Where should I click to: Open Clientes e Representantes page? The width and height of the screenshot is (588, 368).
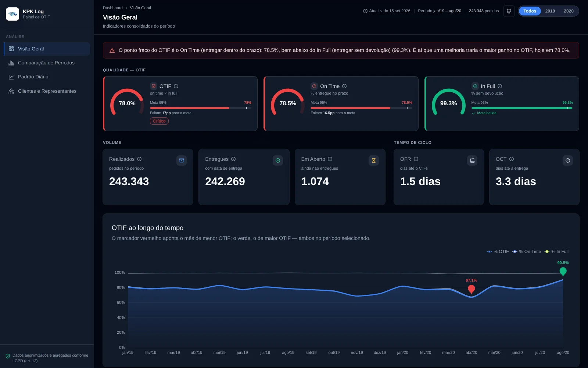(x=47, y=91)
